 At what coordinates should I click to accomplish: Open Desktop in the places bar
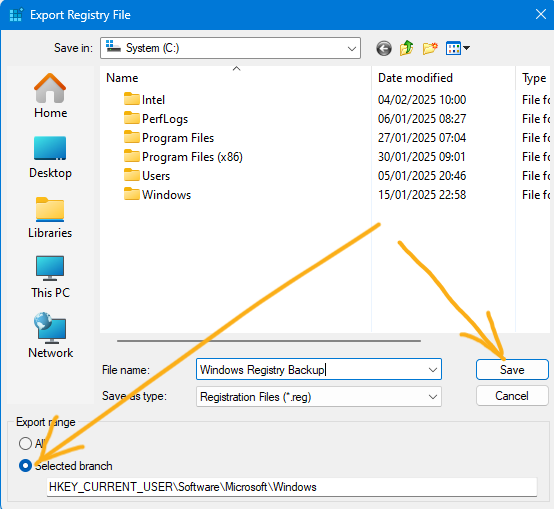50,158
